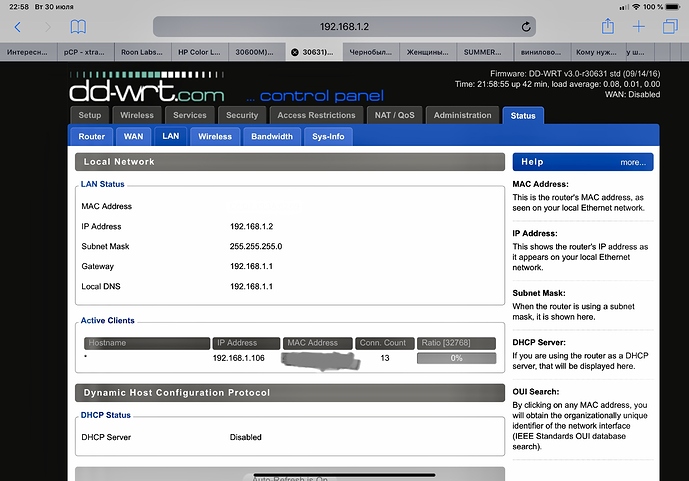Click the Help 'more...' link
Viewport: 689px width, 481px height.
[x=632, y=161]
